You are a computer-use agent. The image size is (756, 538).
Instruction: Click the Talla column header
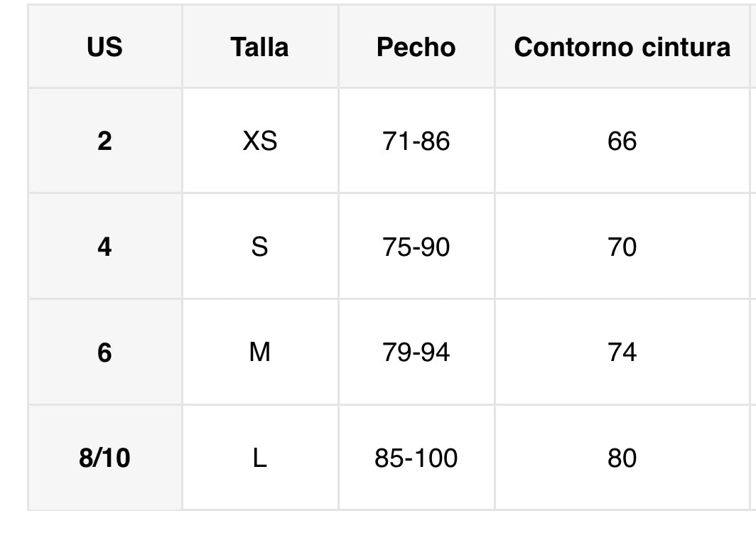tap(259, 47)
